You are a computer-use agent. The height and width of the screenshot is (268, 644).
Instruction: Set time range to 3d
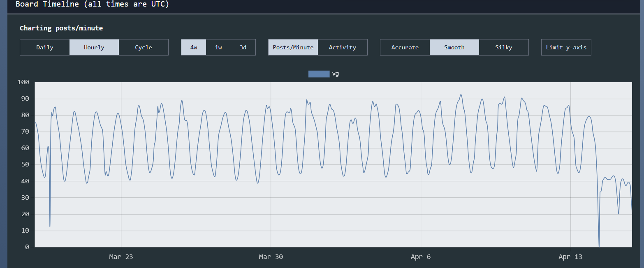[x=243, y=47]
